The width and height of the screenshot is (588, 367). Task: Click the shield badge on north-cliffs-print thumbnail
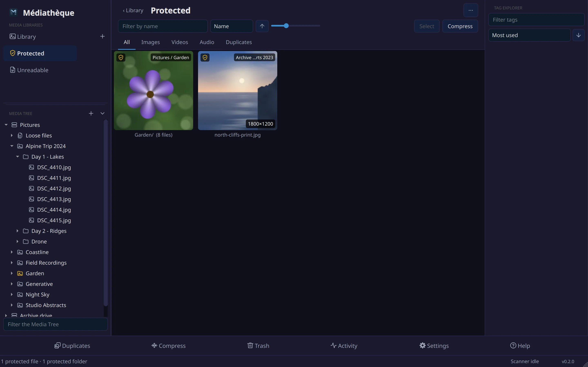205,57
